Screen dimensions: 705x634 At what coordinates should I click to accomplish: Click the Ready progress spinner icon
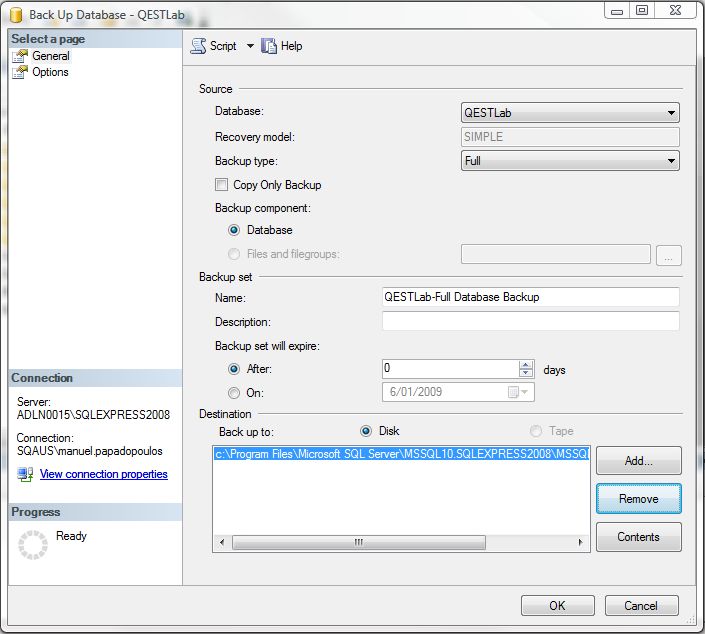tap(34, 545)
